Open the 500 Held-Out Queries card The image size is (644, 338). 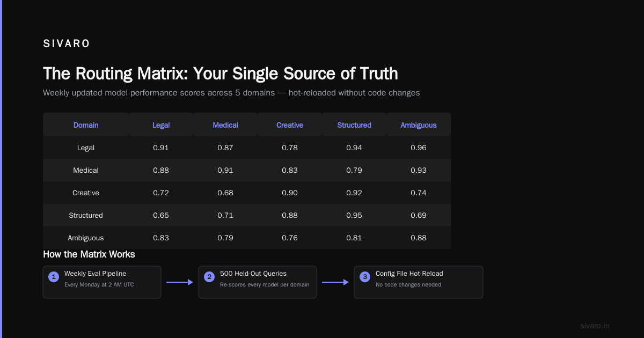258,282
